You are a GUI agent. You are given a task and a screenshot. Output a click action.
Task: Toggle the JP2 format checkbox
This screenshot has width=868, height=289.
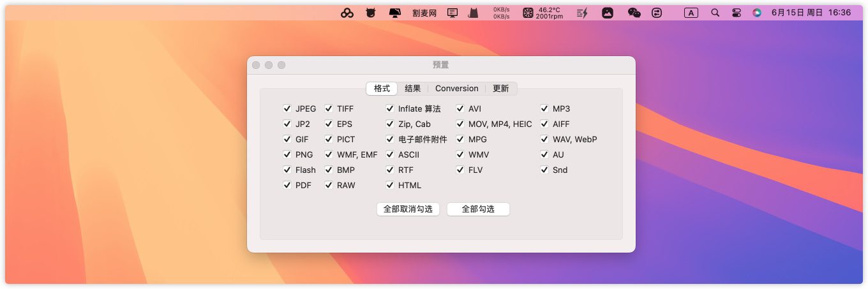coord(287,124)
